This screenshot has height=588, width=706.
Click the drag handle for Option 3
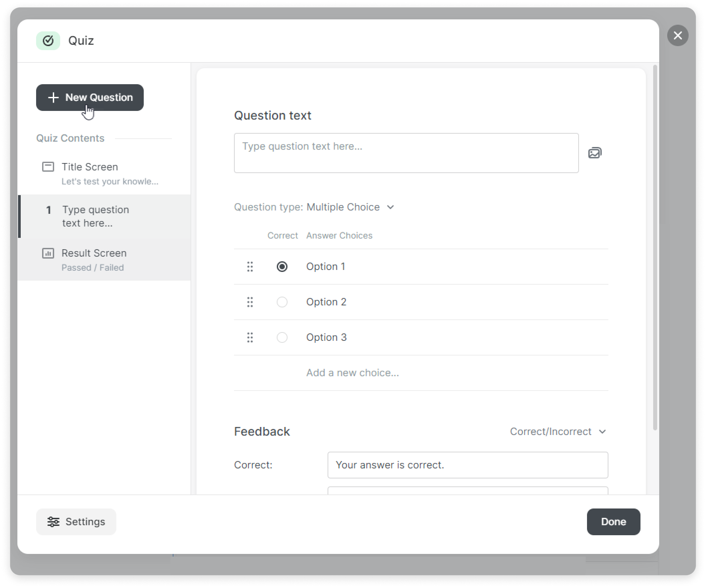[250, 337]
